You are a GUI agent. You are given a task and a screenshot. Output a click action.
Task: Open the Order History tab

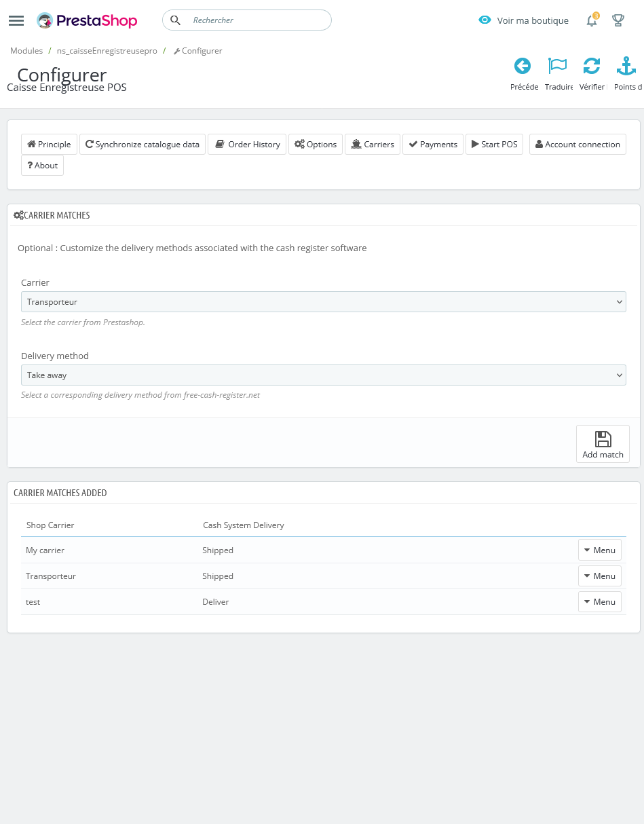[x=247, y=144]
